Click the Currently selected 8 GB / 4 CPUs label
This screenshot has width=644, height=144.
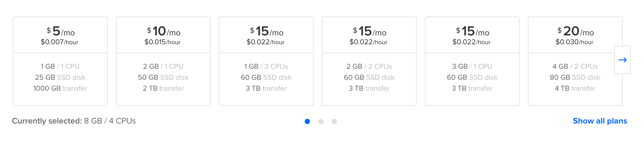(74, 121)
